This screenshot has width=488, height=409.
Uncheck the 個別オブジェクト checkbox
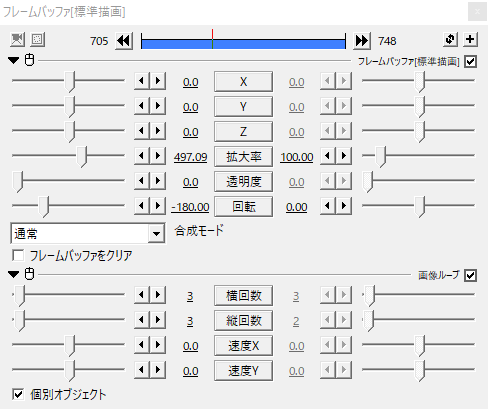(x=18, y=394)
